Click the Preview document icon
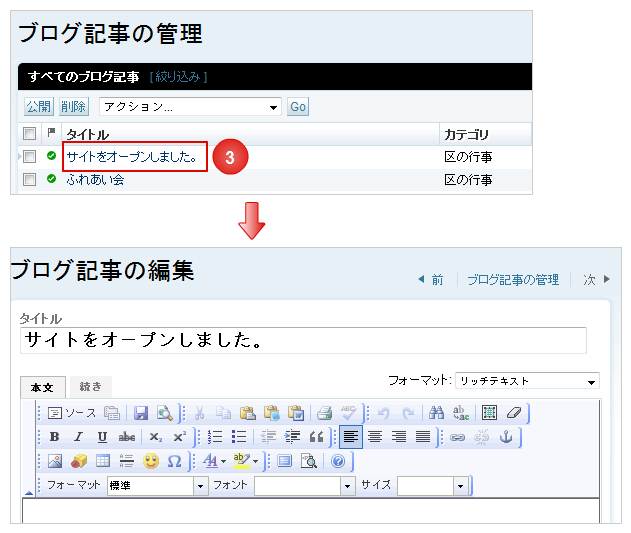Screen dimensions: 631x533 click(x=165, y=413)
